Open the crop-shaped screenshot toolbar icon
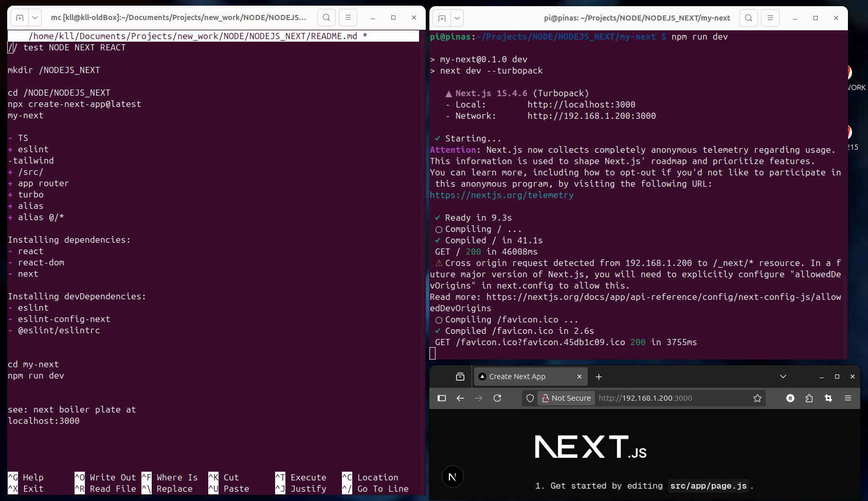 [x=828, y=398]
